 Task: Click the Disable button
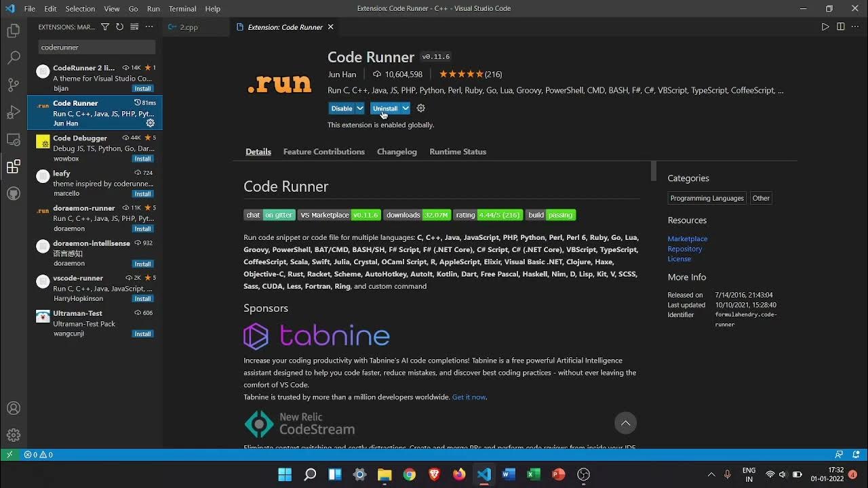pyautogui.click(x=342, y=108)
